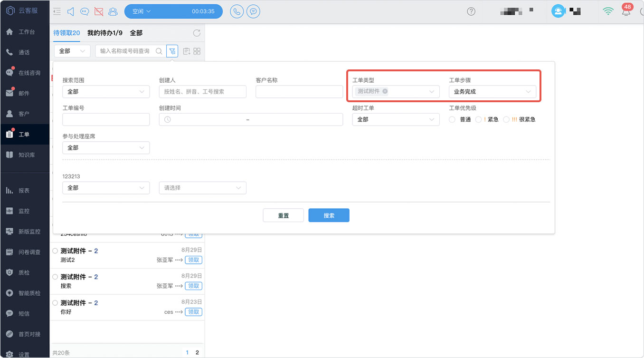Image resolution: width=644 pixels, height=358 pixels.
Task: Open 客户 in the sidebar
Action: pos(25,114)
